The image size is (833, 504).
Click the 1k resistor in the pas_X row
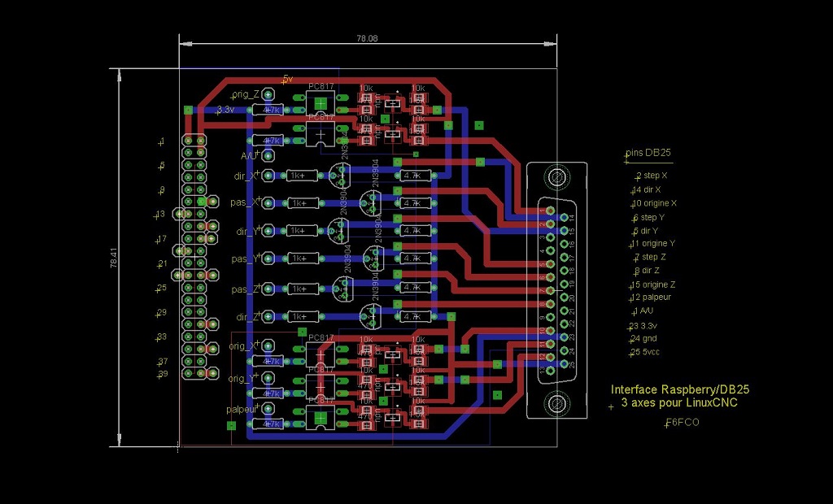pos(303,203)
